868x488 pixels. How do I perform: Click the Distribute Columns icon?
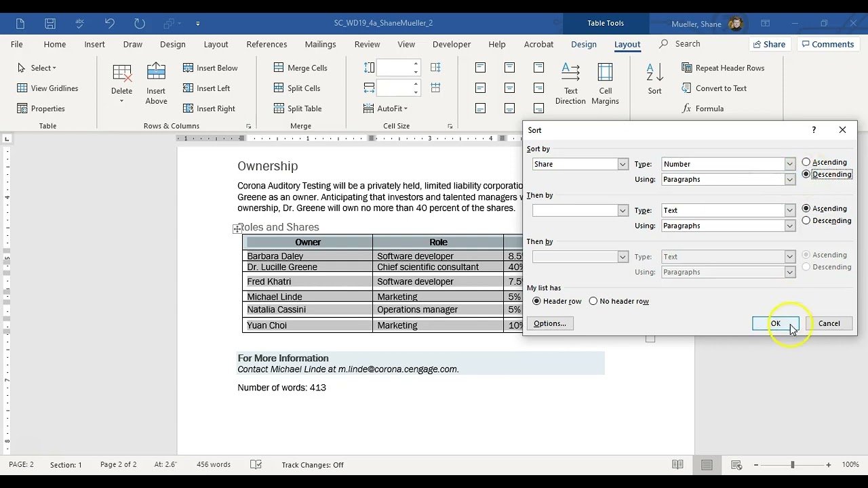click(435, 87)
